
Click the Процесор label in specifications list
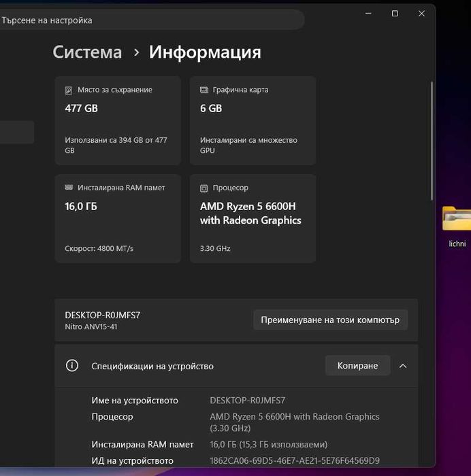click(x=112, y=417)
